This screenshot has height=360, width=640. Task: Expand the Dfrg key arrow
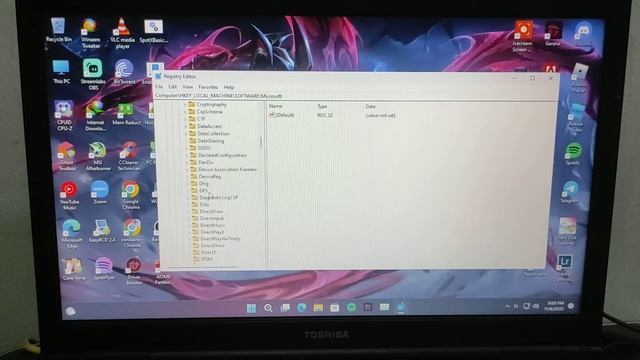(x=188, y=184)
